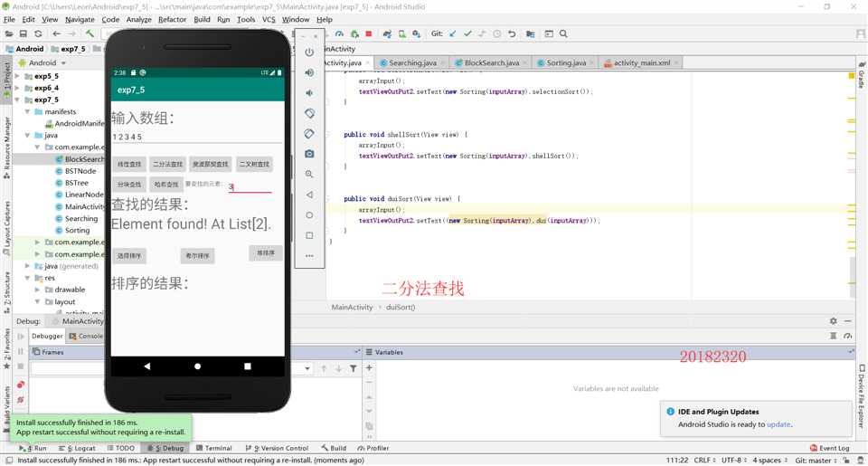868x466 pixels.
Task: Click the emulator zoom magnifier icon
Action: 309,174
